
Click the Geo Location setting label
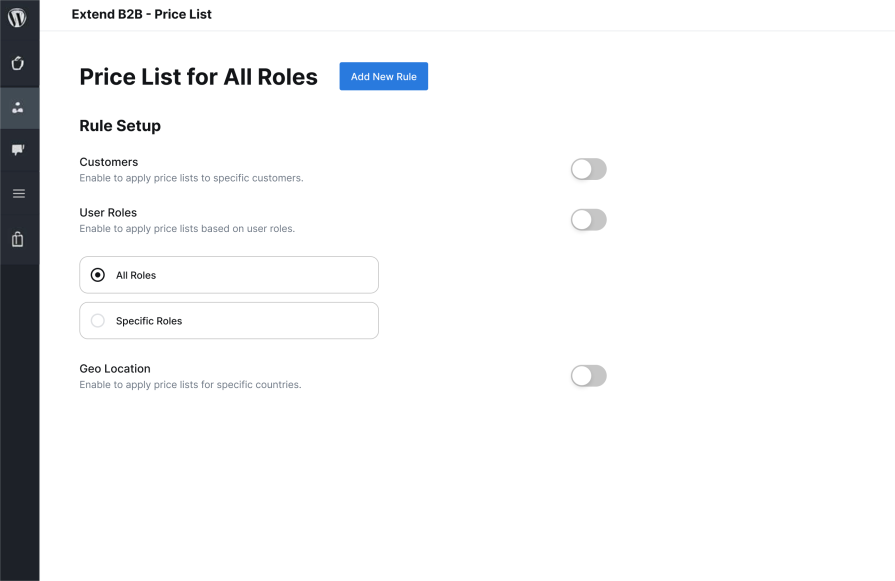click(115, 369)
